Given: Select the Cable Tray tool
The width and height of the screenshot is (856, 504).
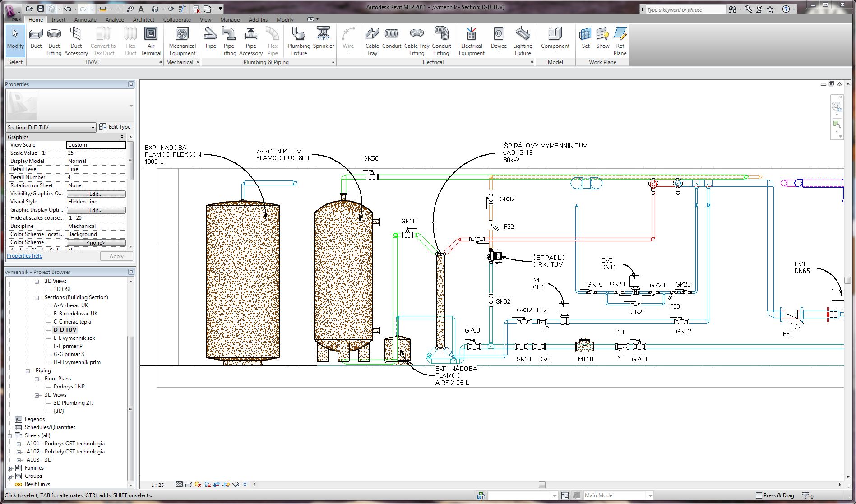Looking at the screenshot, I should (372, 41).
